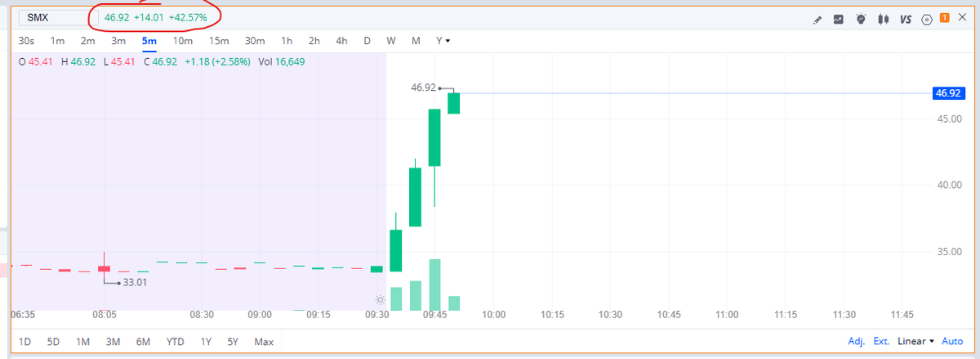This screenshot has width=980, height=359.
Task: Switch to the 2h interval
Action: [314, 40]
